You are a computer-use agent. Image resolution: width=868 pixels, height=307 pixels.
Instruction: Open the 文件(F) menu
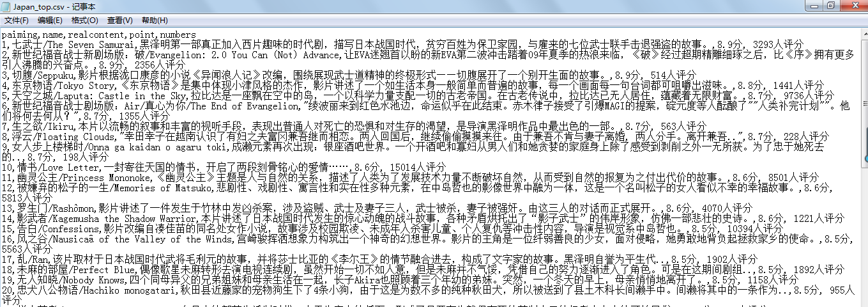click(17, 20)
